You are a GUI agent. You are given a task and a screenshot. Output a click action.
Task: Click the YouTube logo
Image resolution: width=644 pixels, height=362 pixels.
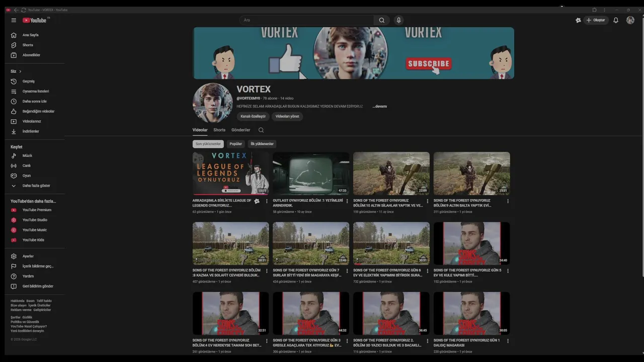tap(36, 20)
